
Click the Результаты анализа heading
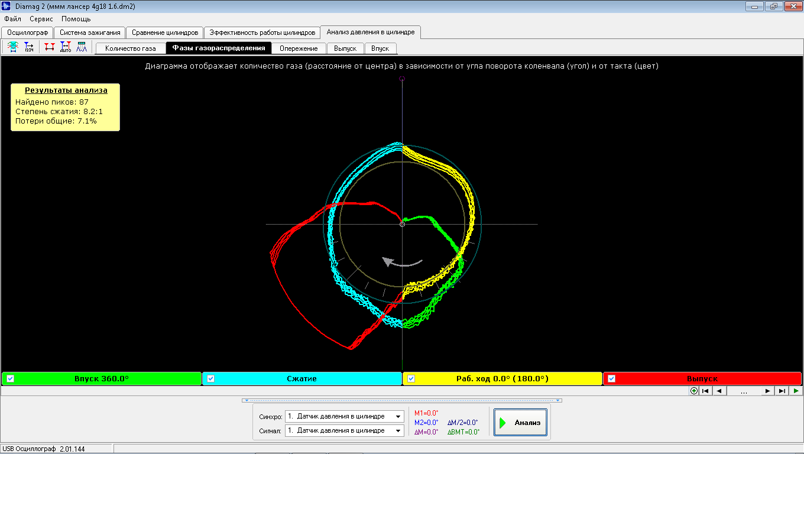66,90
